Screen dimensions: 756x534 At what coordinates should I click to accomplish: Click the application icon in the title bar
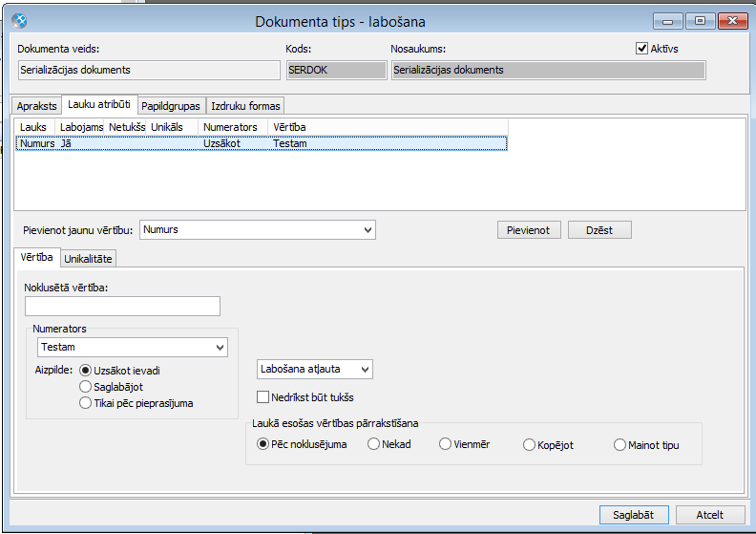[x=19, y=21]
